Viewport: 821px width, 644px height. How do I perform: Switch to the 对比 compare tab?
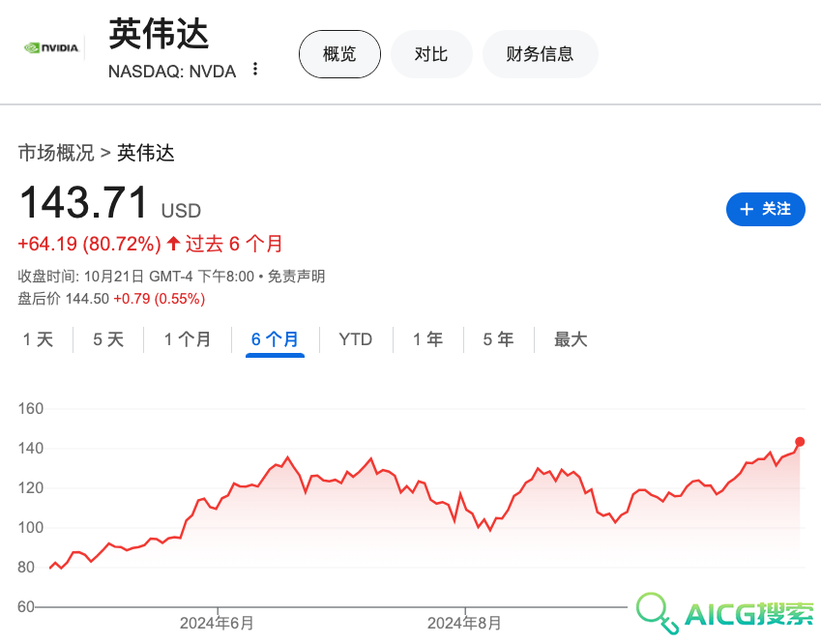[x=431, y=54]
